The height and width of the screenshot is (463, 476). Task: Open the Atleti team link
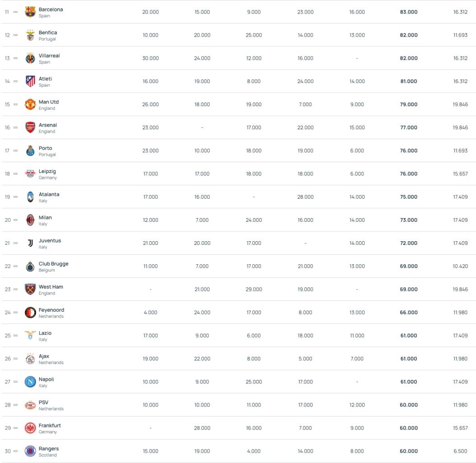45,79
